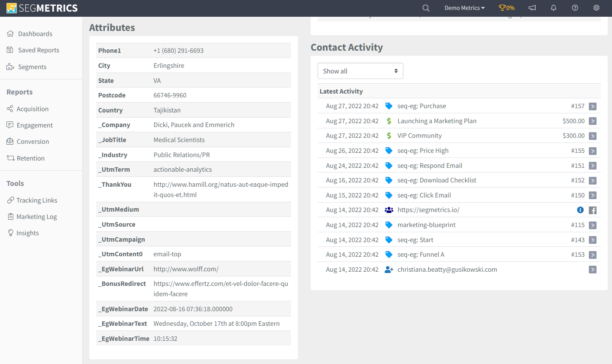Viewport: 612px width, 364px height.
Task: Click the info icon beside segmetrics.io visit
Action: pos(580,210)
